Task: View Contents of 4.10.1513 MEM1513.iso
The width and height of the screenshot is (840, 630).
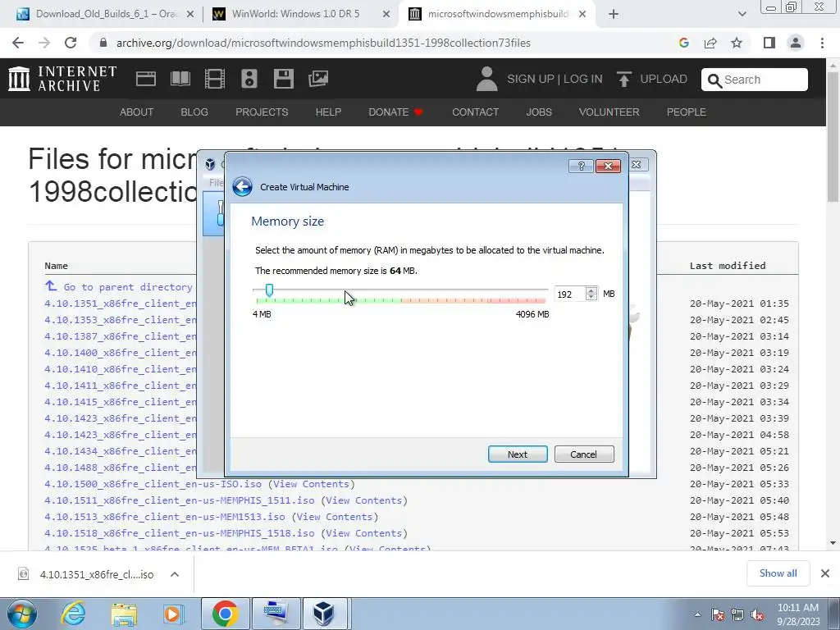Action: point(335,517)
